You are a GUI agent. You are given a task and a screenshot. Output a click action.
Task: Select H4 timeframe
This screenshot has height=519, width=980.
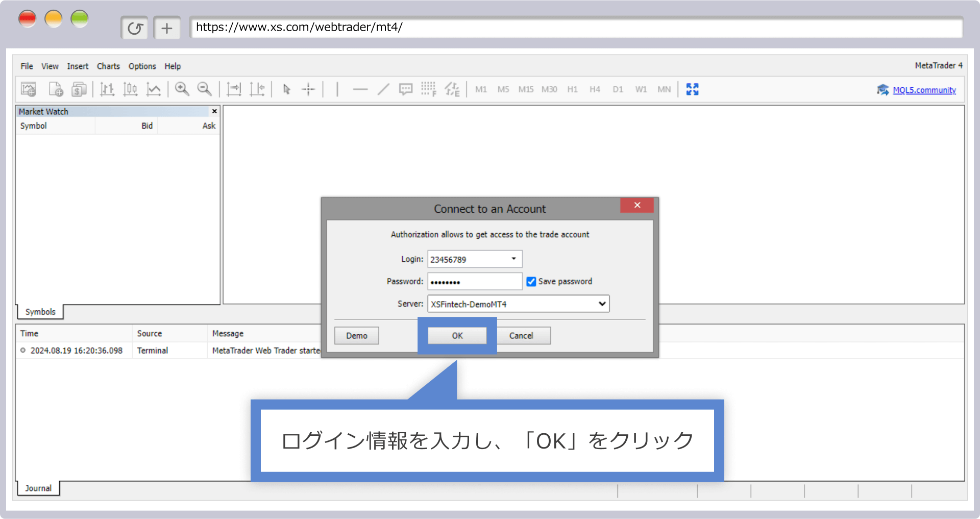click(595, 89)
